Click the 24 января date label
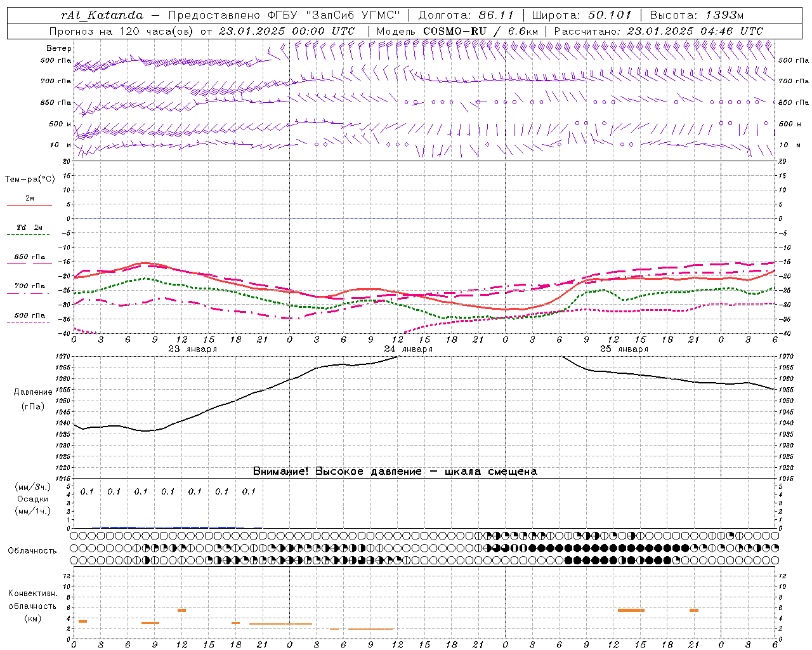 408,349
